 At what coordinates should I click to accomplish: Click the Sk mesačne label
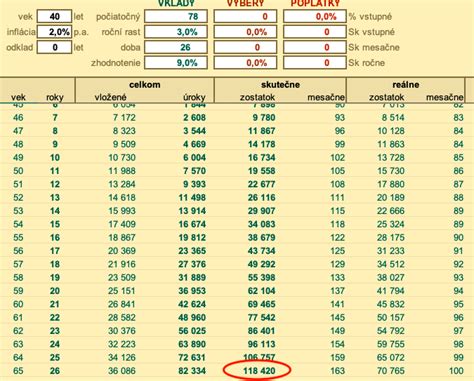374,47
